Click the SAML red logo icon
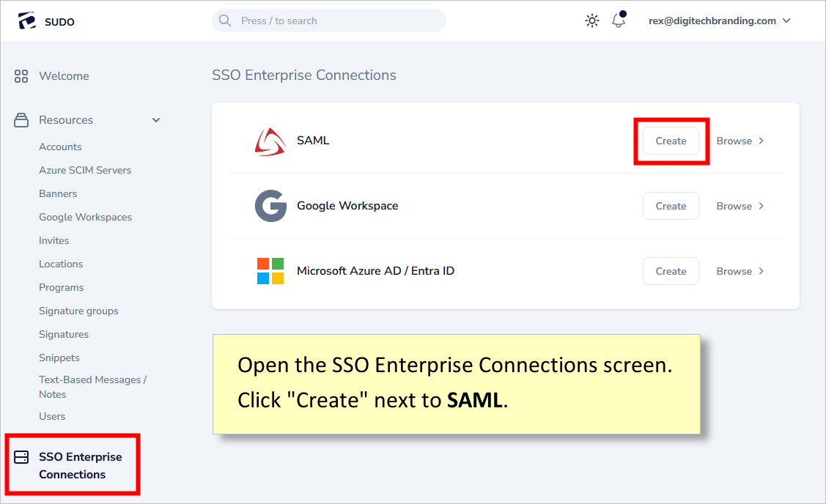The image size is (826, 504). pos(270,141)
